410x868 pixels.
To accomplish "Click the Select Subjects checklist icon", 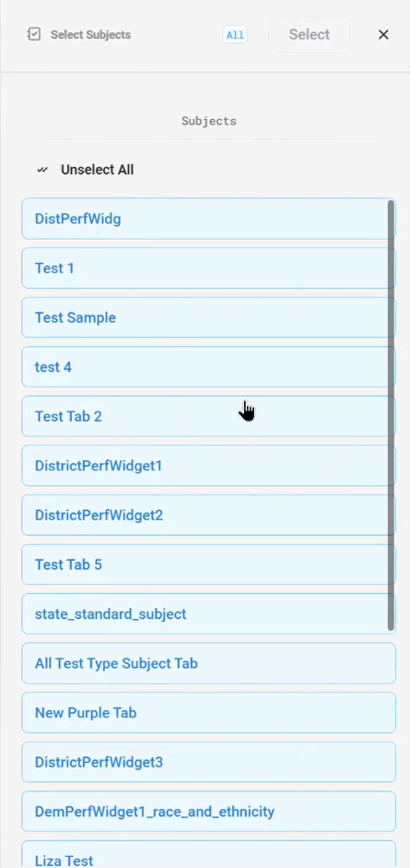I will [x=34, y=34].
